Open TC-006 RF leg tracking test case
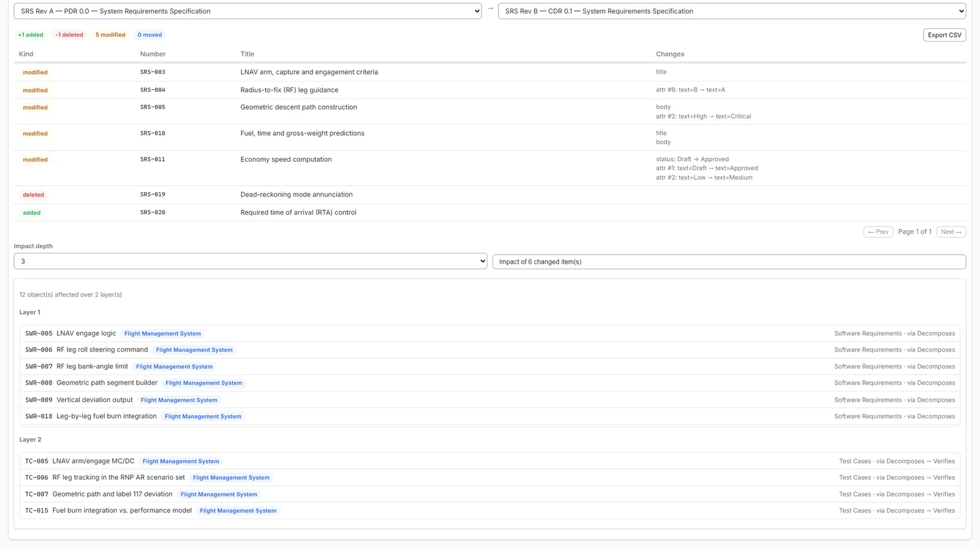 [x=490, y=478]
